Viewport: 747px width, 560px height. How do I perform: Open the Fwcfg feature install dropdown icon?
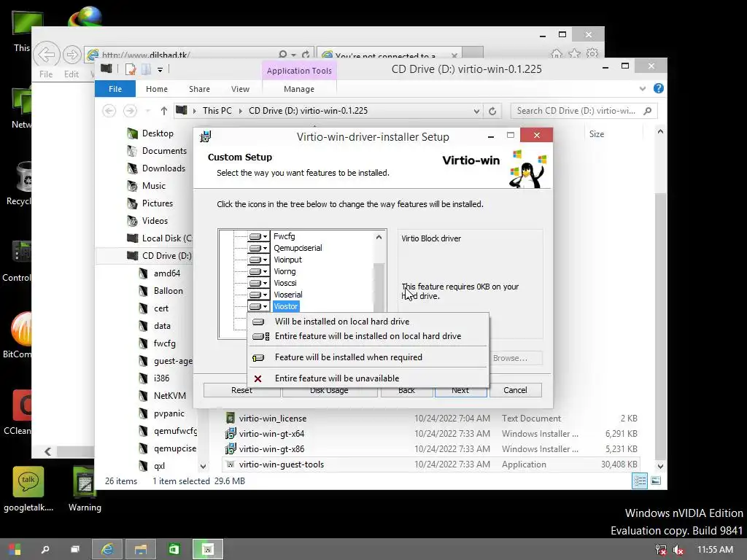[x=259, y=236]
